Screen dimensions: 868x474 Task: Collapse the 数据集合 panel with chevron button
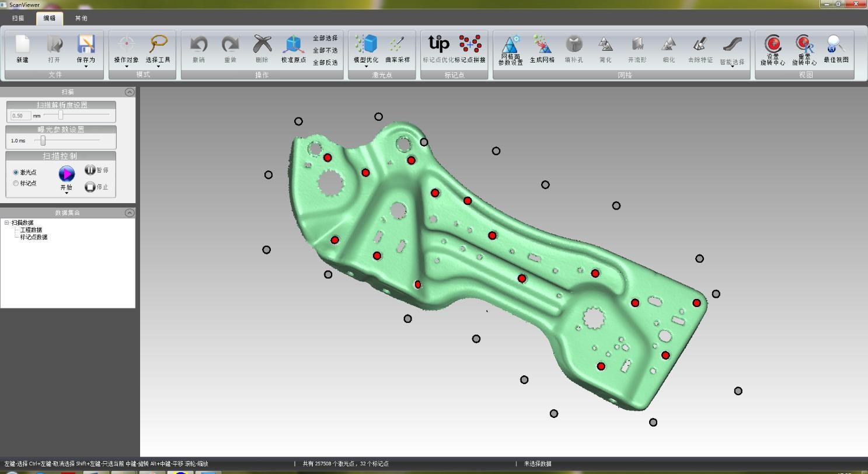[x=130, y=212]
